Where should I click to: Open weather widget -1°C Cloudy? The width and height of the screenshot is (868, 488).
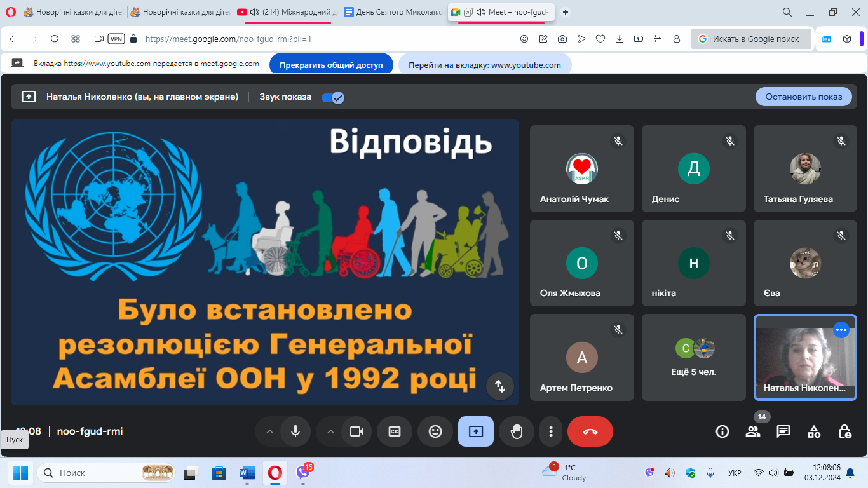click(x=564, y=473)
